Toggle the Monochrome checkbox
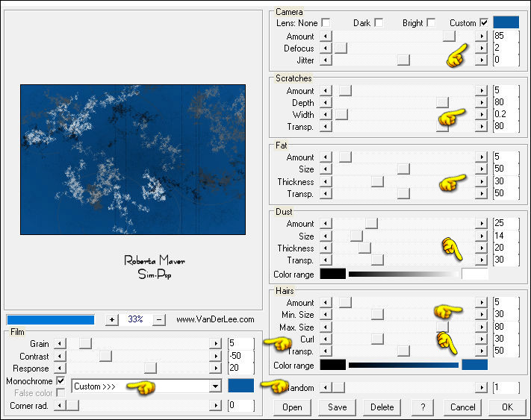 pos(60,381)
